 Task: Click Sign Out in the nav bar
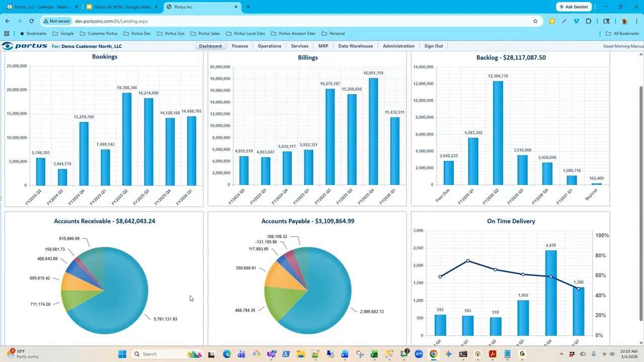tap(434, 46)
